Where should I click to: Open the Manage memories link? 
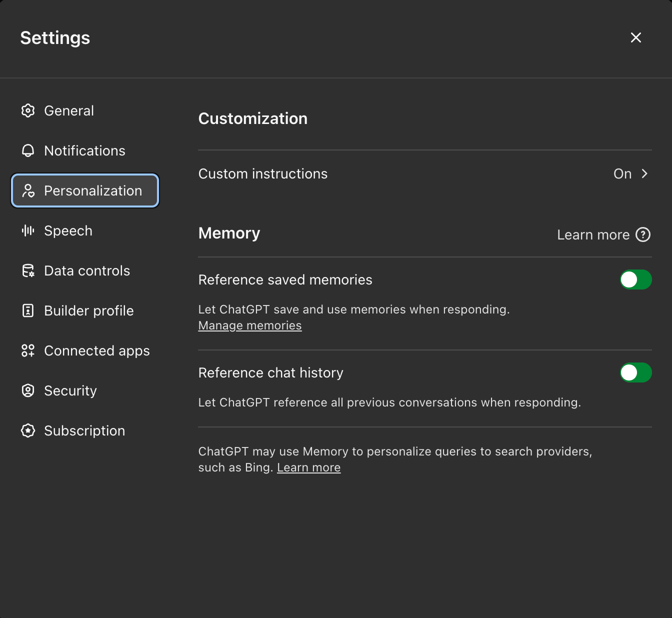(x=250, y=325)
